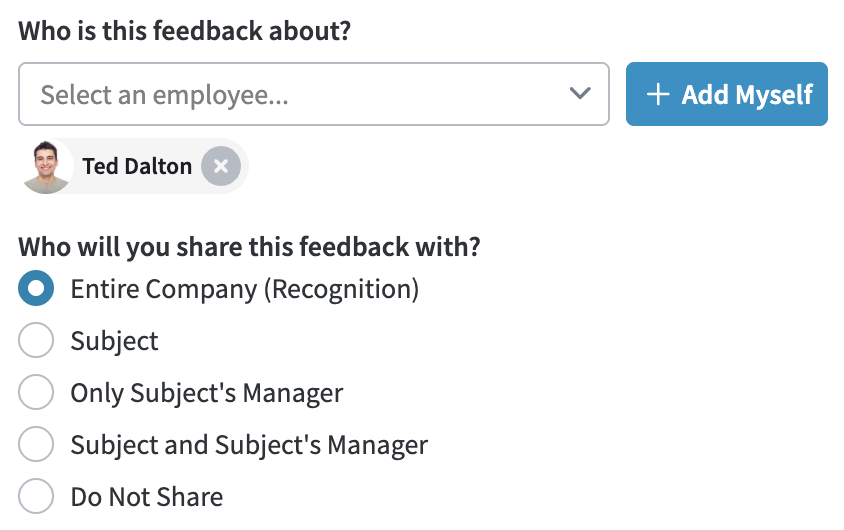Image resolution: width=844 pixels, height=530 pixels.
Task: Click the Do Not Share label text
Action: pyautogui.click(x=147, y=497)
